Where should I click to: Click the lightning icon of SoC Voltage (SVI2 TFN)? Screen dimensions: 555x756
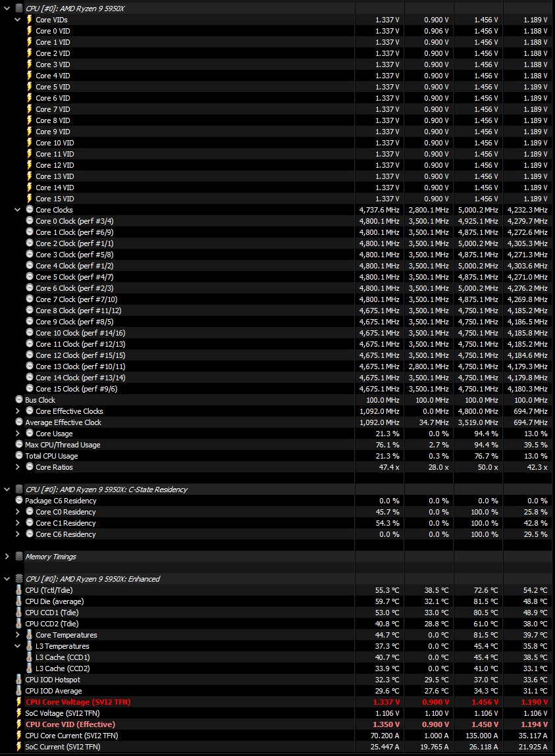[19, 713]
